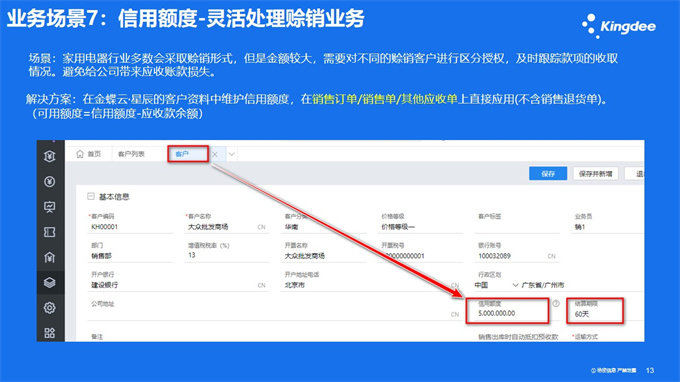
Task: Switch to the 客户列表 tab
Action: [131, 154]
